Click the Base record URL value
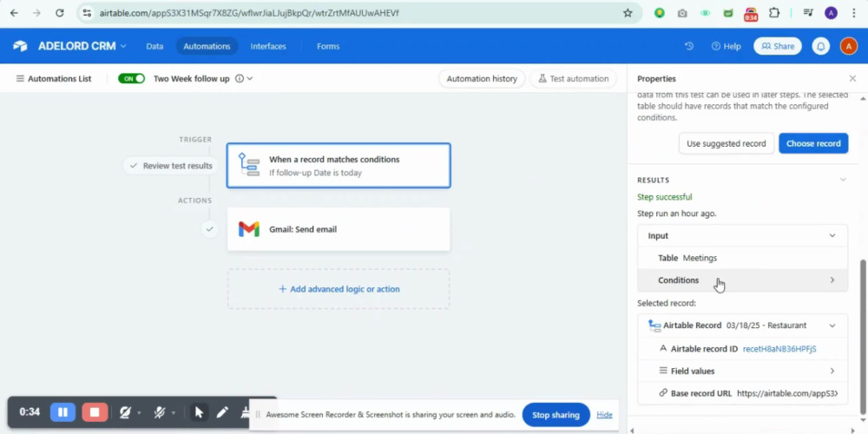The width and height of the screenshot is (868, 434). click(x=787, y=393)
